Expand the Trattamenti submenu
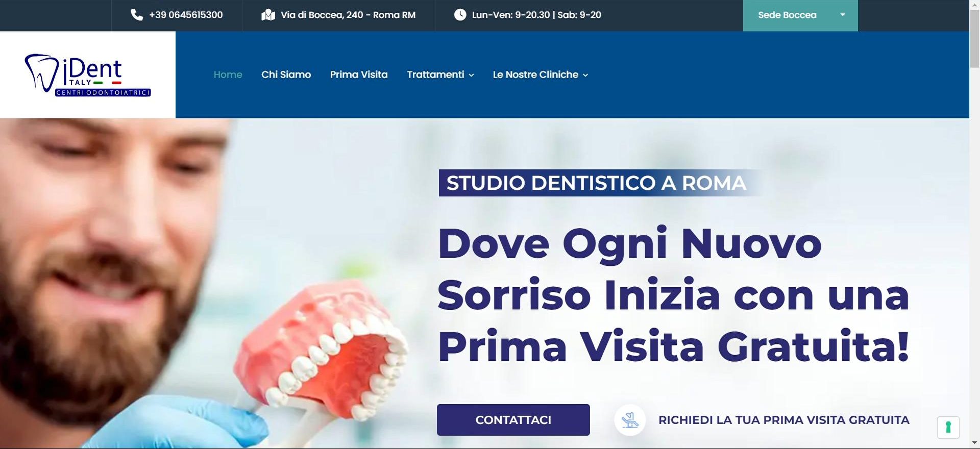This screenshot has width=980, height=449. coord(440,74)
